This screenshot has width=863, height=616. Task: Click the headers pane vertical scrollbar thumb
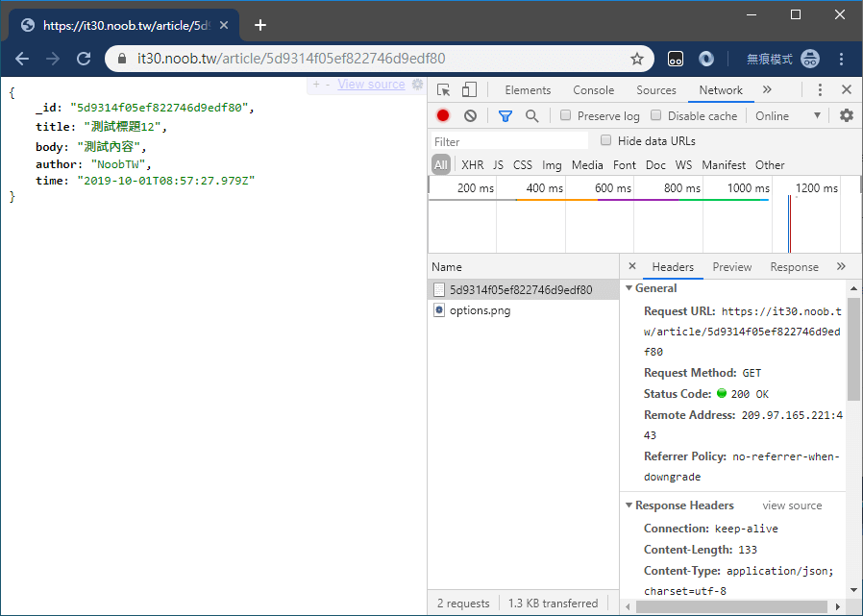(x=853, y=349)
